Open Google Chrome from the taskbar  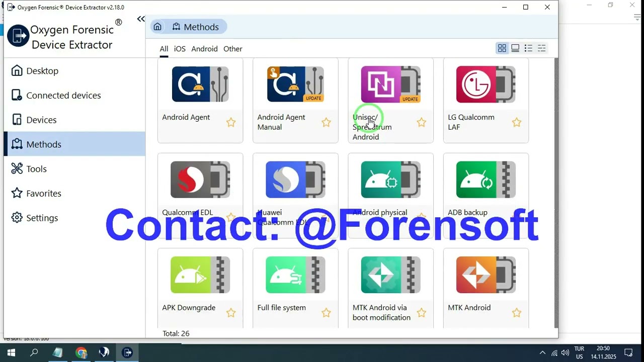click(81, 353)
